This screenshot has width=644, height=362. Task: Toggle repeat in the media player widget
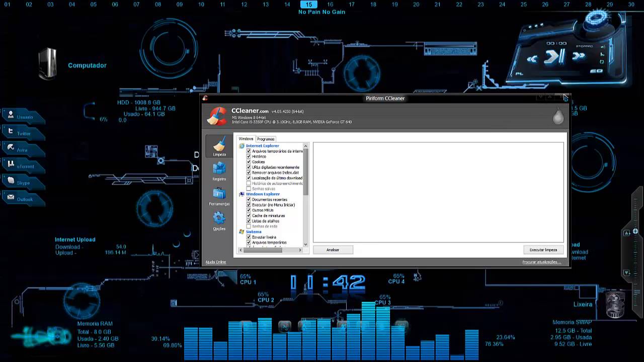(x=602, y=62)
